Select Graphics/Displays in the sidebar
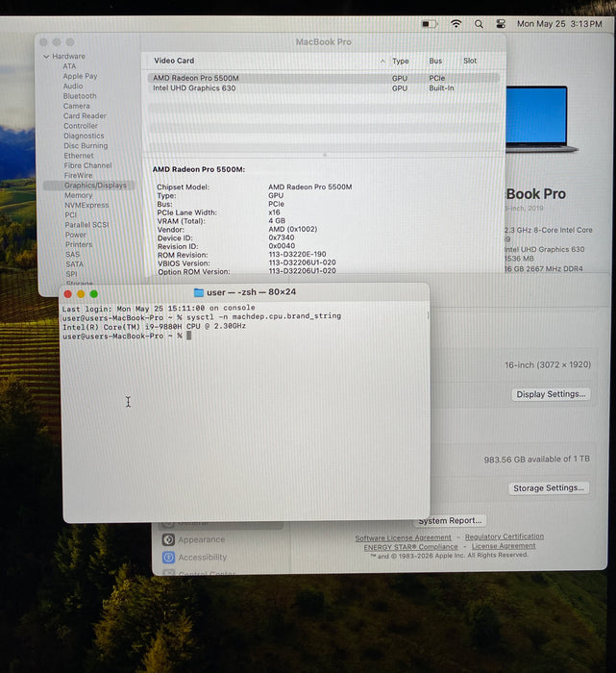Image resolution: width=616 pixels, height=673 pixels. click(89, 185)
